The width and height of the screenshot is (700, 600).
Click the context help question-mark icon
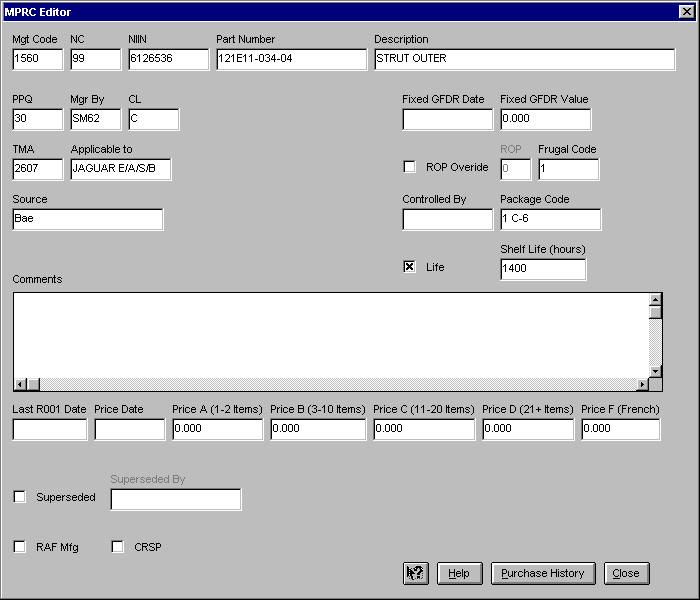coord(415,573)
